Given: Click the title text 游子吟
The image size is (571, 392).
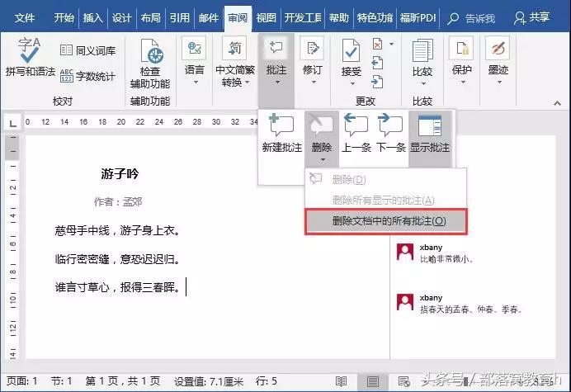Looking at the screenshot, I should click(120, 174).
